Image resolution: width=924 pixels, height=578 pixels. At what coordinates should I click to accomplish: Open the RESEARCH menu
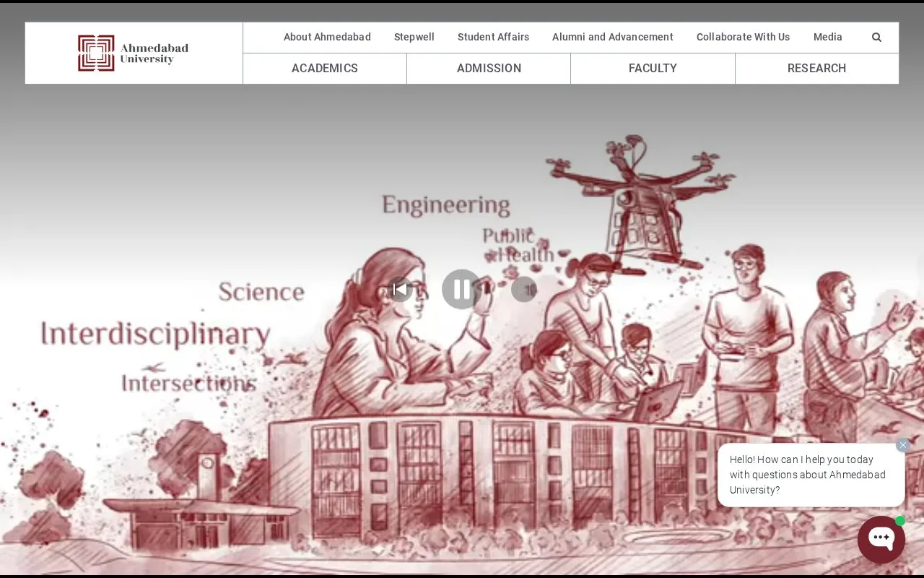point(817,69)
